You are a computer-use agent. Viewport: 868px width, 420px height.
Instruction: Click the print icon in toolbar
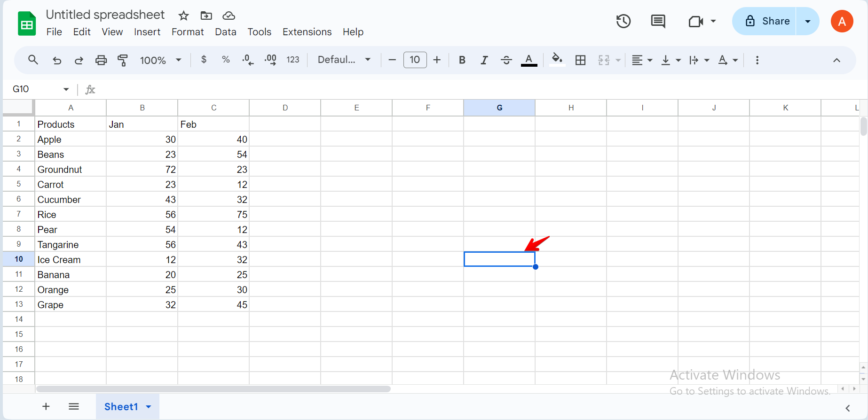point(101,60)
